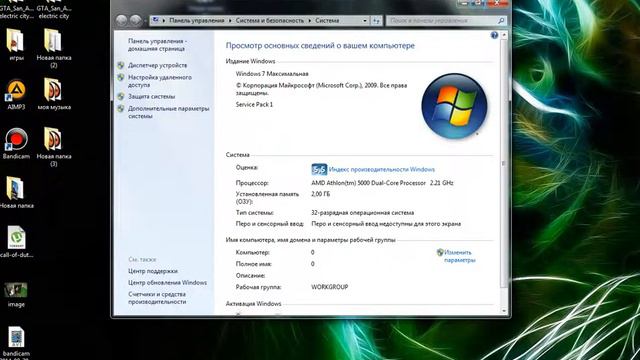Click the scrollbar up arrow
Screen dimensions: 640x360
point(504,36)
